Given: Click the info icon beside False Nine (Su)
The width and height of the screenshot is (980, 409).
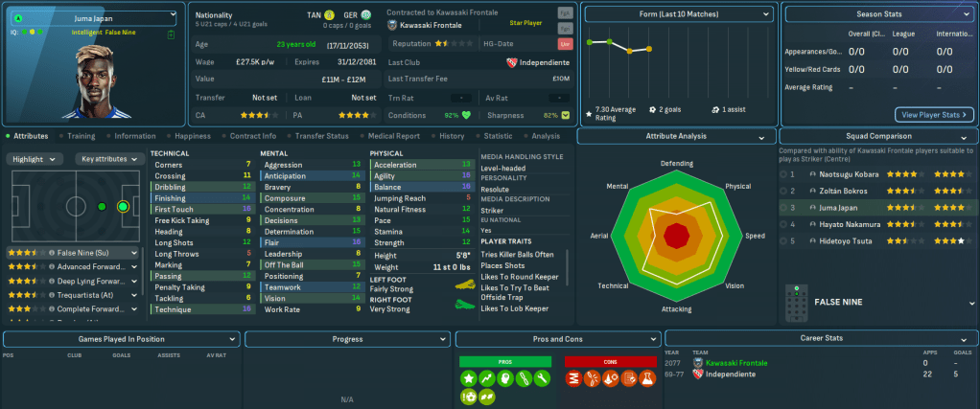Looking at the screenshot, I should [52, 253].
